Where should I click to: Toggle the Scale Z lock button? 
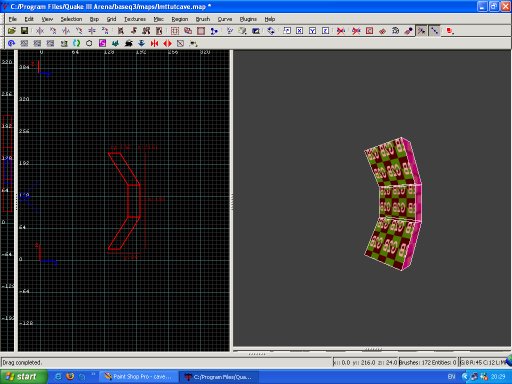(326, 31)
